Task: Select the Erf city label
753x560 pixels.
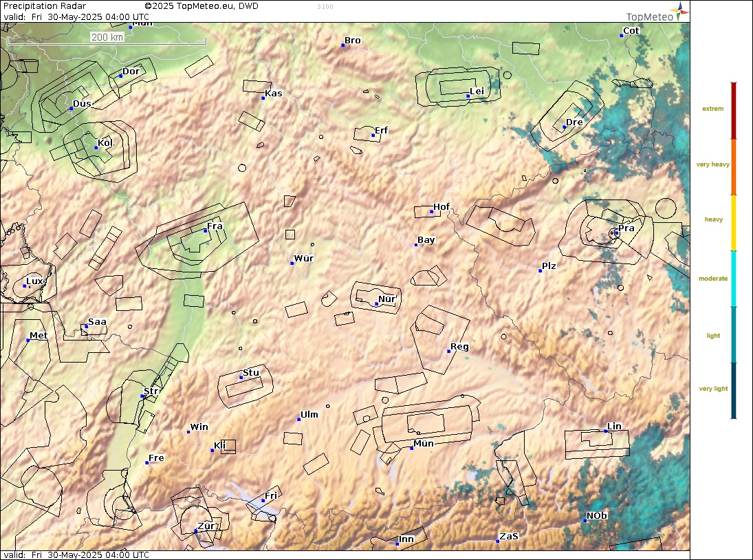Action: click(381, 130)
